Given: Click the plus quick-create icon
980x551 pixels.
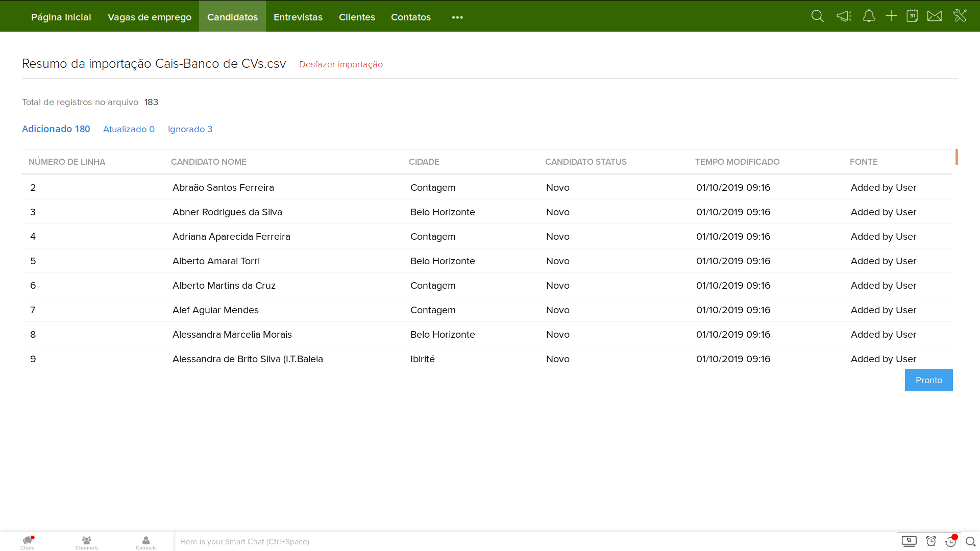Looking at the screenshot, I should 891,16.
